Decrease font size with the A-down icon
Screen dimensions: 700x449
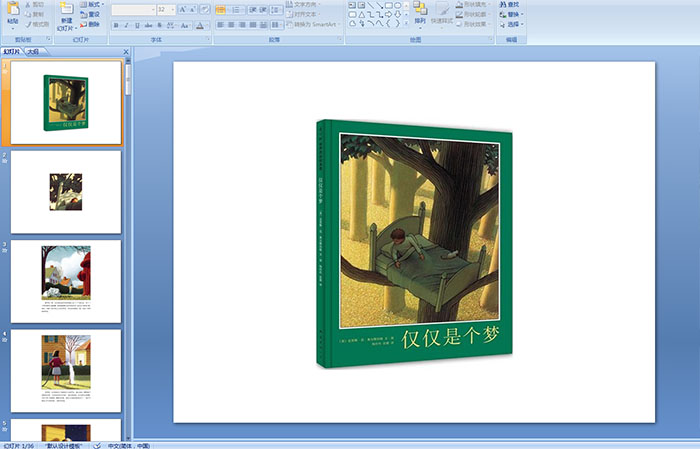(193, 9)
